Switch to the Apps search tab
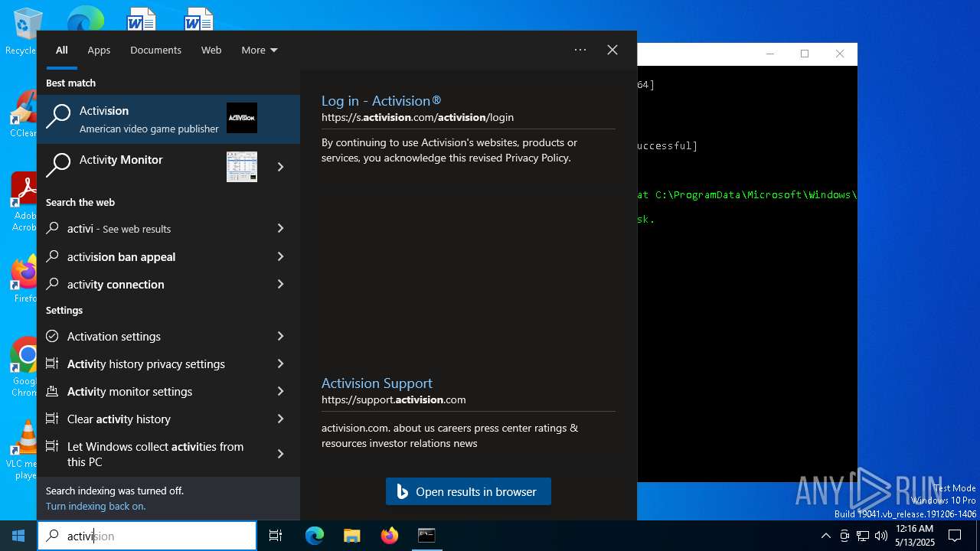This screenshot has width=980, height=551. [x=99, y=50]
